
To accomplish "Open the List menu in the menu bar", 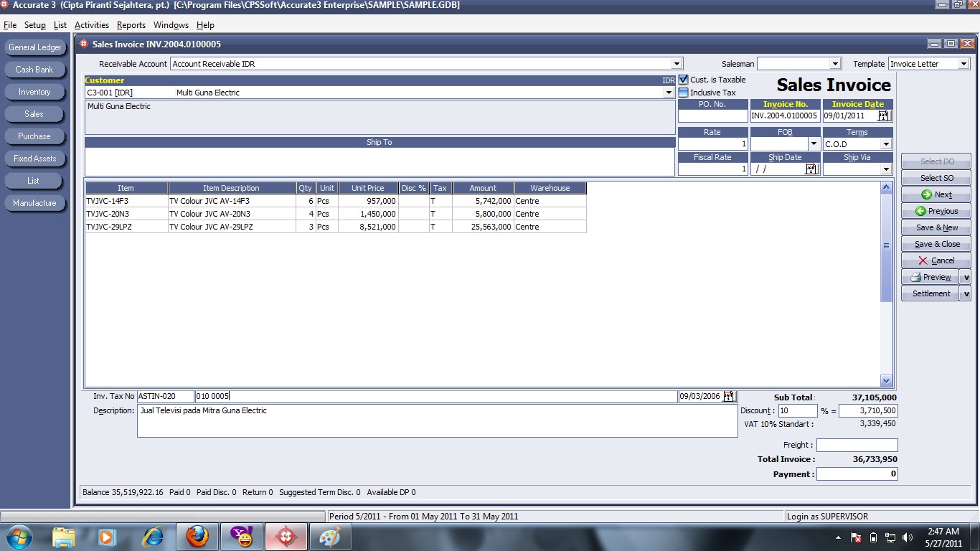I will pyautogui.click(x=60, y=25).
